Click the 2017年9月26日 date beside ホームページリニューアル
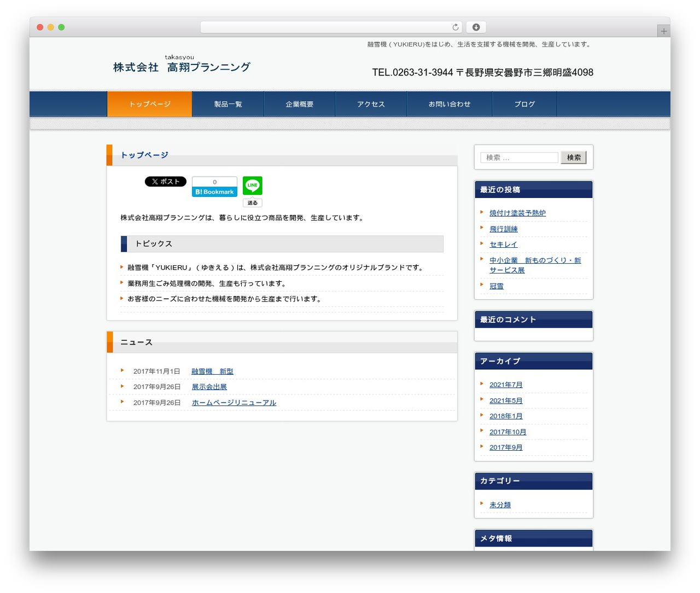 point(156,403)
